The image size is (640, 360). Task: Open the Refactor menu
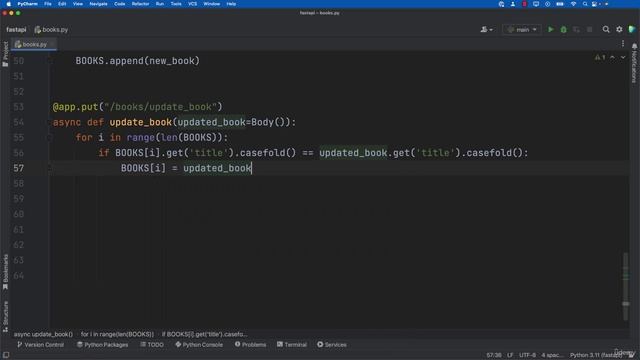tap(140, 4)
